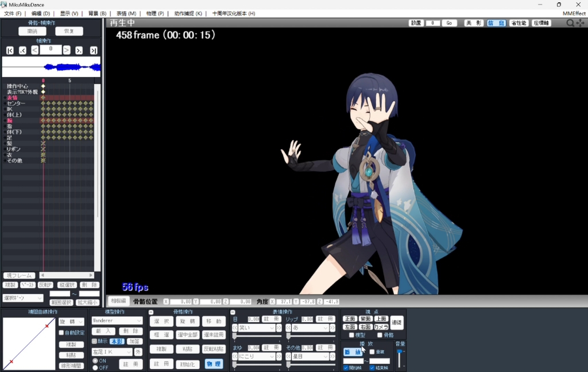Viewport: 588px width, 372px height.
Task: Jump to first frame button
Action: pyautogui.click(x=10, y=51)
